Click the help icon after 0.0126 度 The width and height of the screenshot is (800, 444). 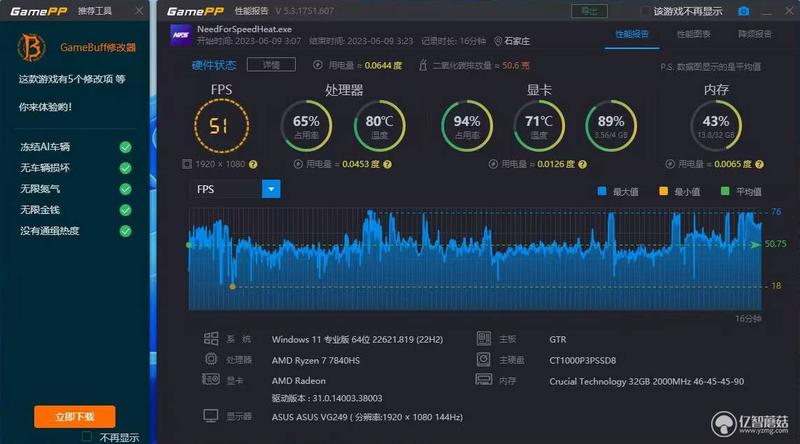(583, 164)
